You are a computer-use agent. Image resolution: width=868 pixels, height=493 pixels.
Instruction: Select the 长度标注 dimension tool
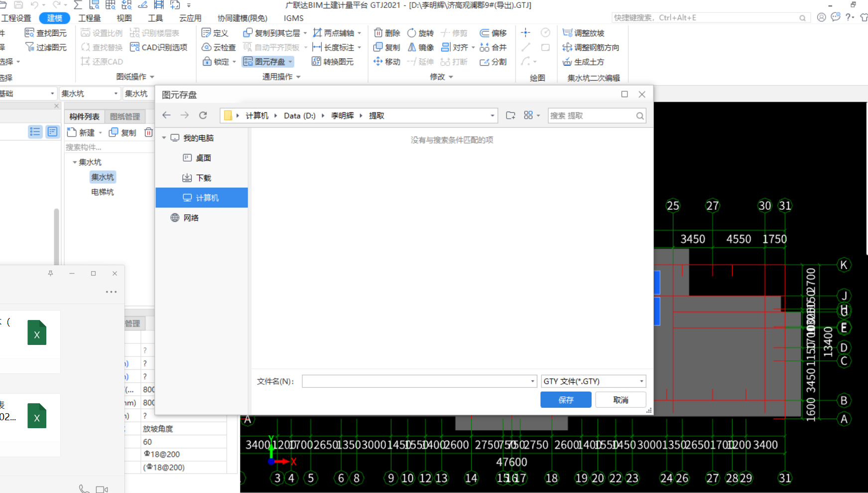click(x=334, y=47)
